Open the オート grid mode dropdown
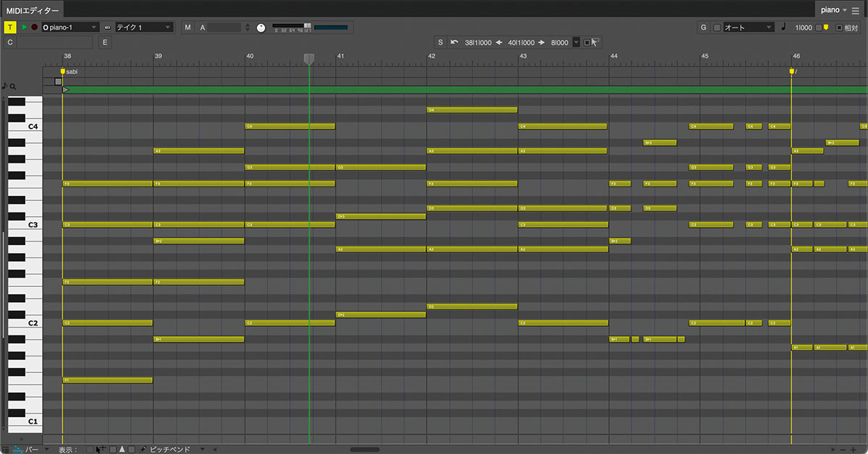The width and height of the screenshot is (868, 454). pos(749,27)
